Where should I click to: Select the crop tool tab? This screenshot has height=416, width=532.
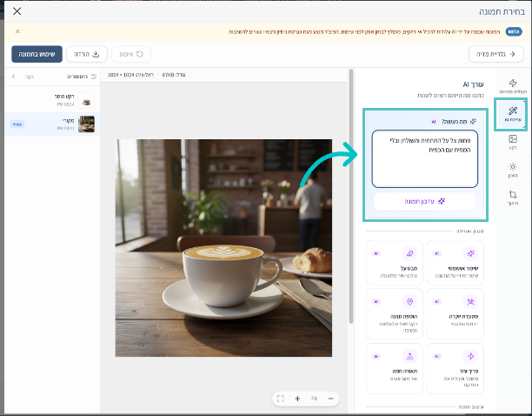tap(513, 198)
